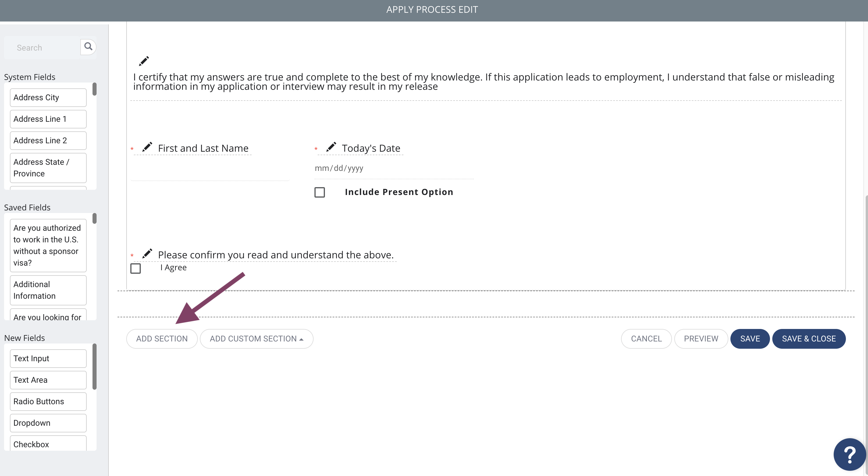Select the Address Line 2 system field
Image resolution: width=868 pixels, height=476 pixels.
(48, 141)
